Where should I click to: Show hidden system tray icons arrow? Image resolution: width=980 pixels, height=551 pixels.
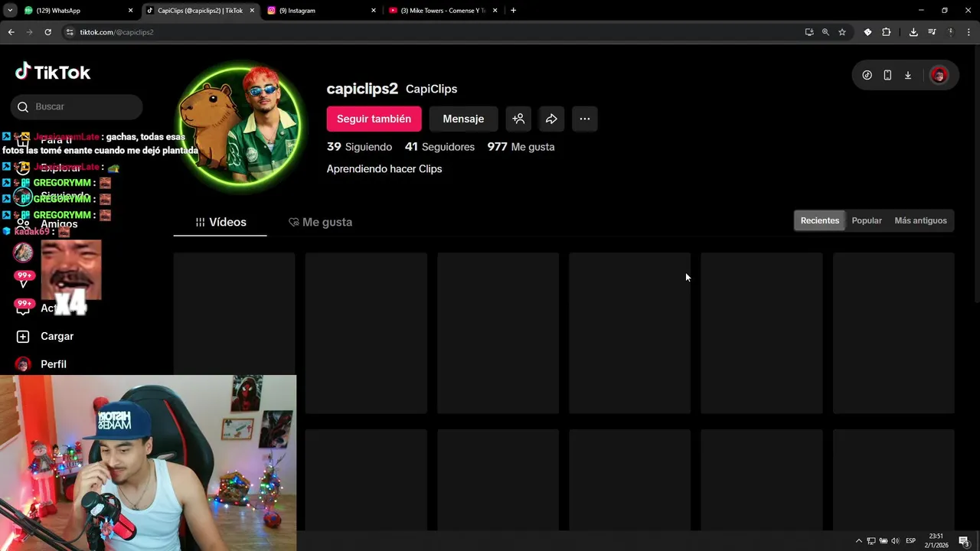click(x=858, y=541)
